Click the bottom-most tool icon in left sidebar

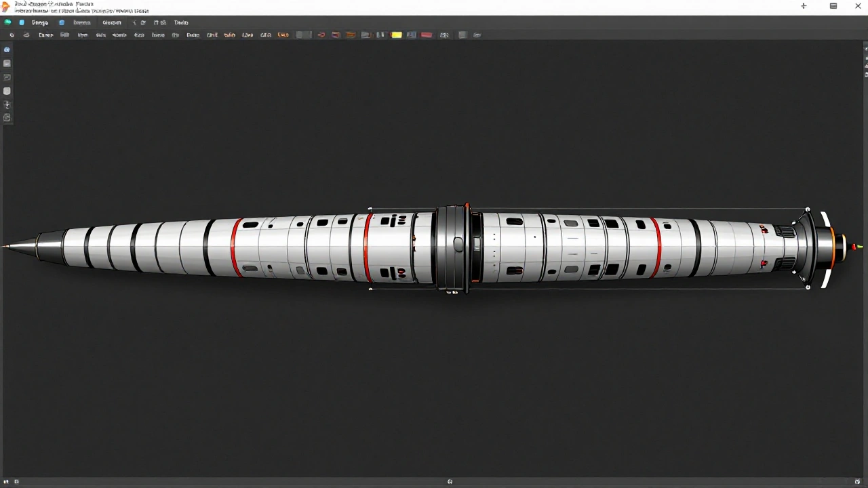pyautogui.click(x=7, y=118)
